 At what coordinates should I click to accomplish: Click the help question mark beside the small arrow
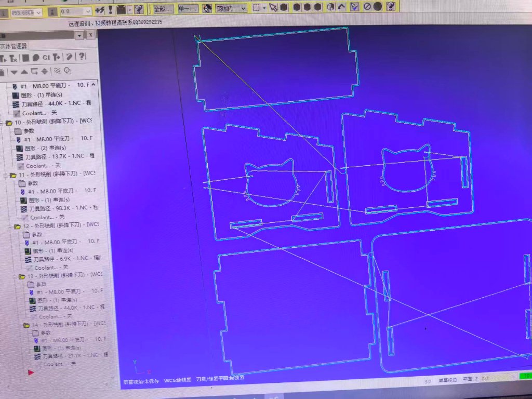(139, 9)
